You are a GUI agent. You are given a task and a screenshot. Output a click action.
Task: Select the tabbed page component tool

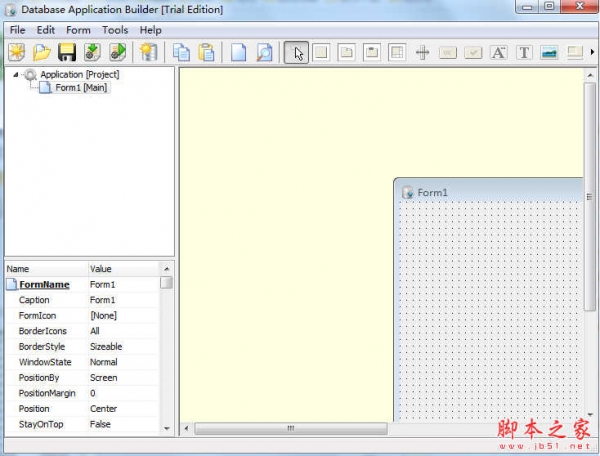tap(346, 52)
